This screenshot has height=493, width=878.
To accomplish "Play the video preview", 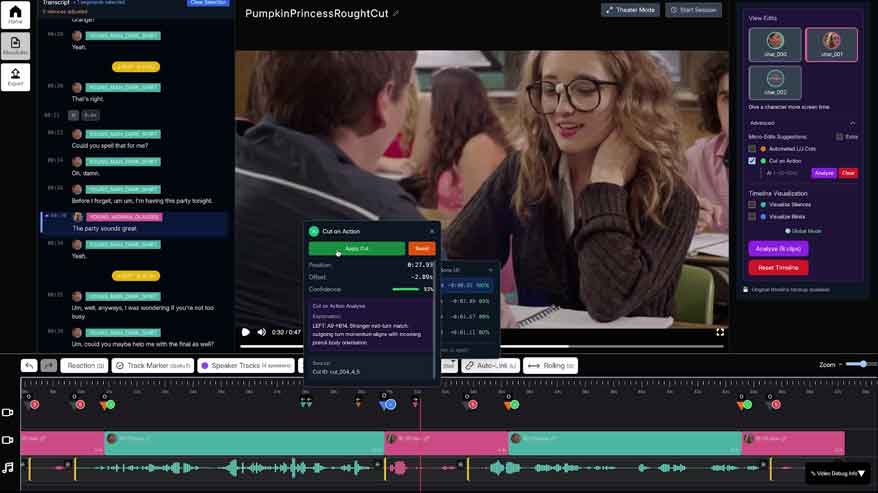I will tap(245, 332).
